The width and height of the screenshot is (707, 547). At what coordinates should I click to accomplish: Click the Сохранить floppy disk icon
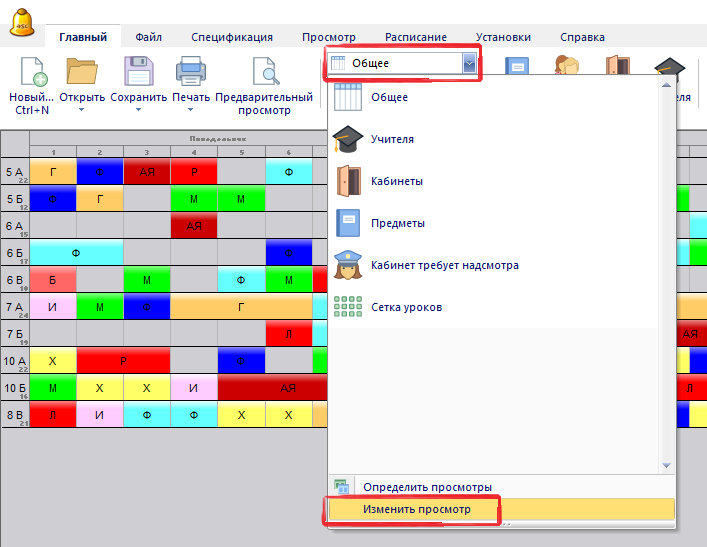click(138, 73)
